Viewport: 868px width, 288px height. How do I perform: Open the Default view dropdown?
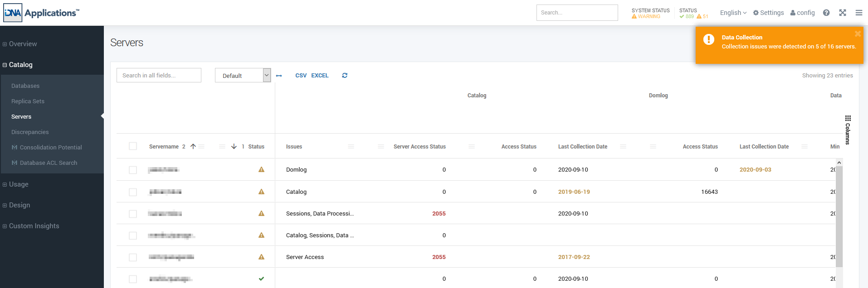[243, 76]
